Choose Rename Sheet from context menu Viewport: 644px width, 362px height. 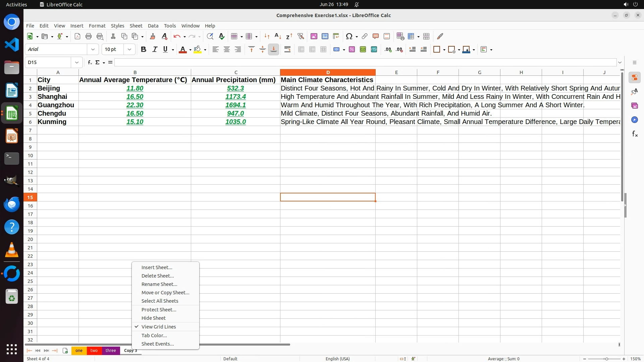[159, 284]
